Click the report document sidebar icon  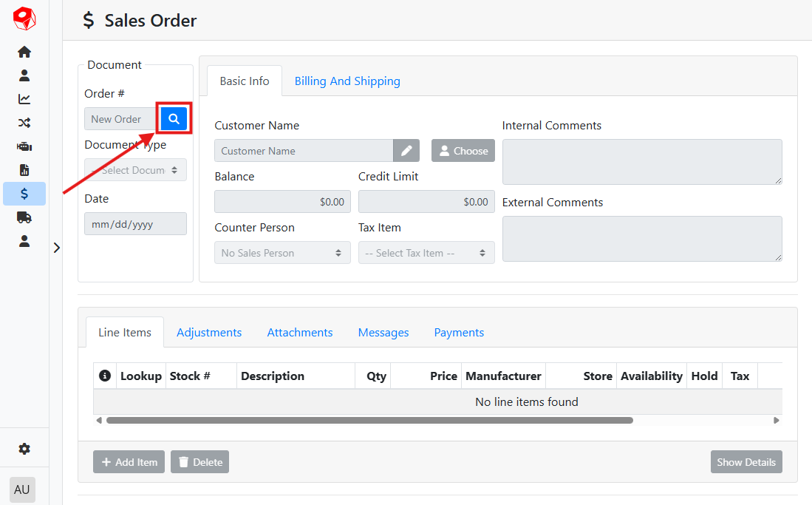point(24,170)
